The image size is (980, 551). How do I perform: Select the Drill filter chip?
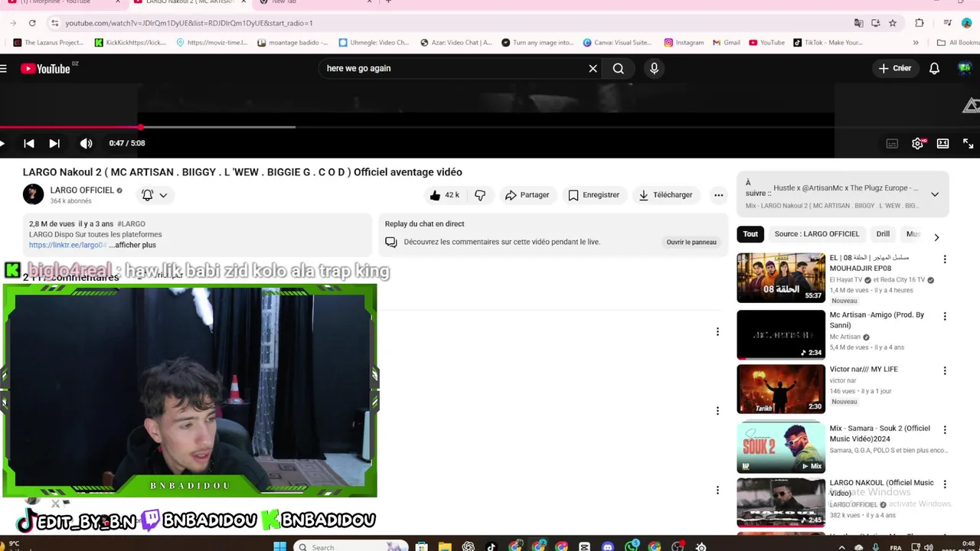point(883,234)
